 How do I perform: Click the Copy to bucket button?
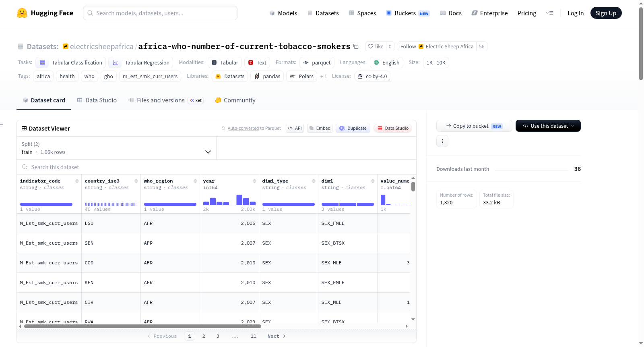[x=474, y=126]
